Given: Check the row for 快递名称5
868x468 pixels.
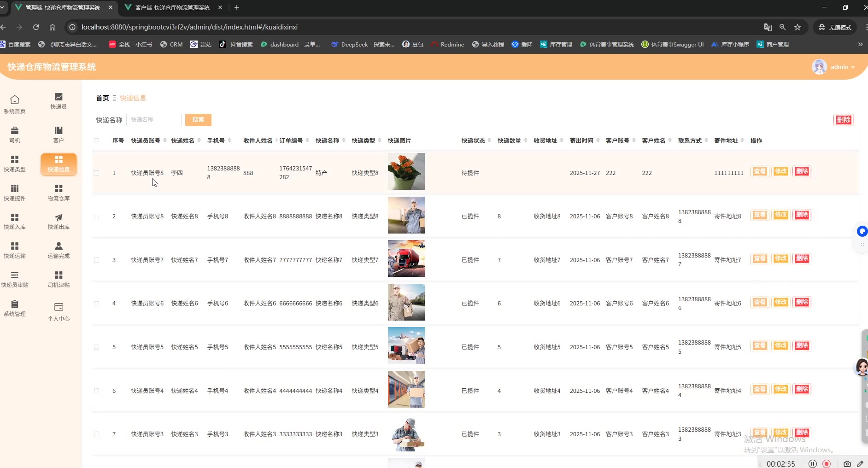Looking at the screenshot, I should (96, 347).
